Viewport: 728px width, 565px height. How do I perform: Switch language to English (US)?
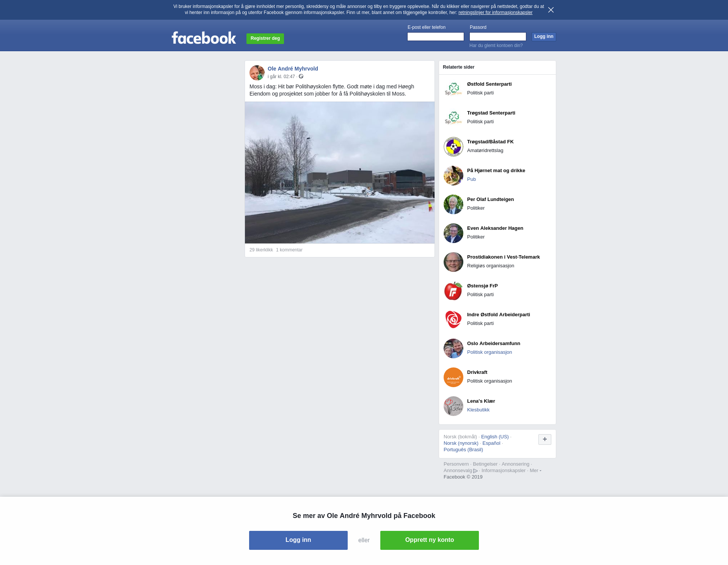(x=494, y=437)
